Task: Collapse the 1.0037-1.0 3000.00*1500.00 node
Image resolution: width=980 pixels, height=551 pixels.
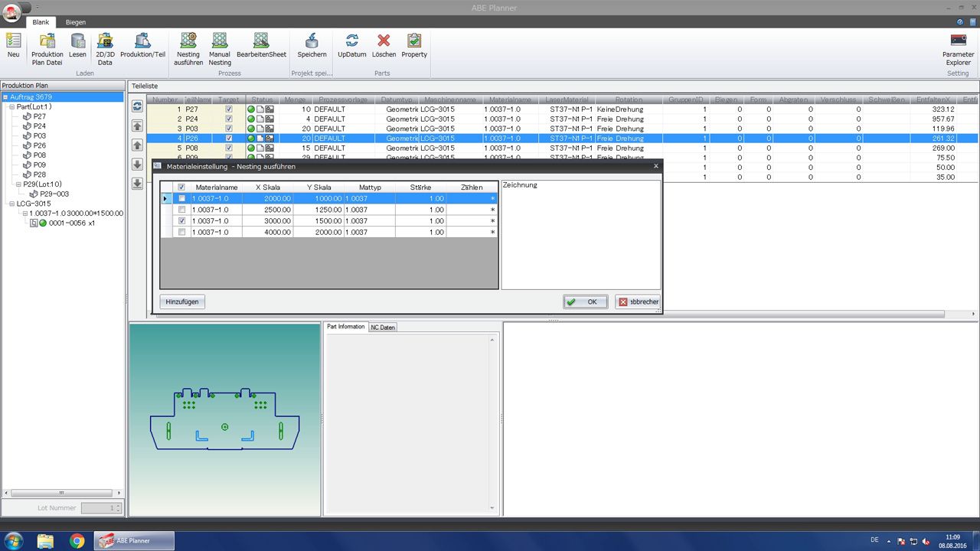Action: tap(24, 214)
